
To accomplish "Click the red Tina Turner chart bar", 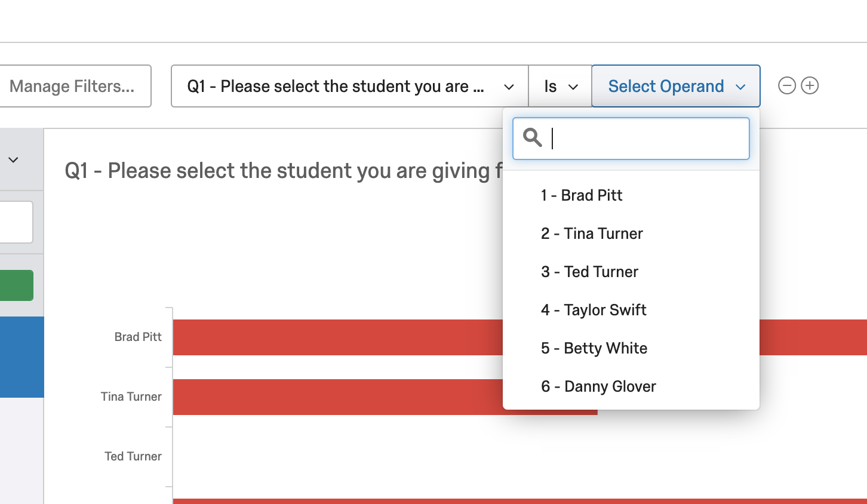I will click(334, 397).
